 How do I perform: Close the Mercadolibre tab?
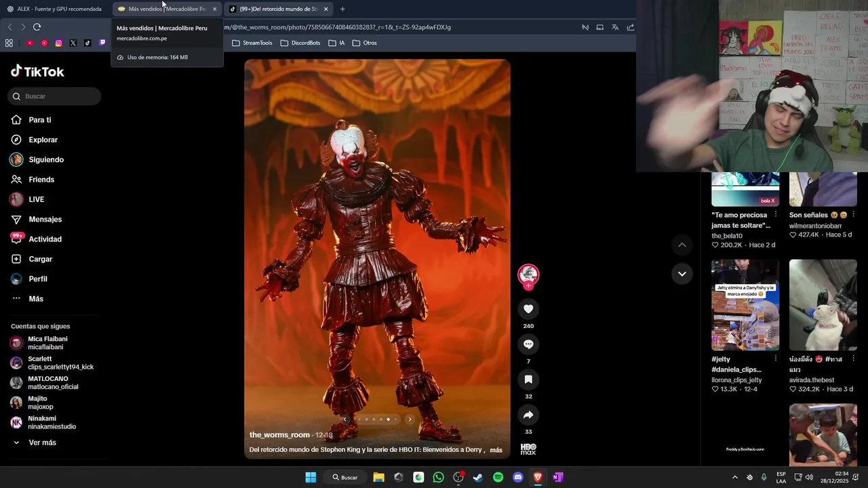215,9
